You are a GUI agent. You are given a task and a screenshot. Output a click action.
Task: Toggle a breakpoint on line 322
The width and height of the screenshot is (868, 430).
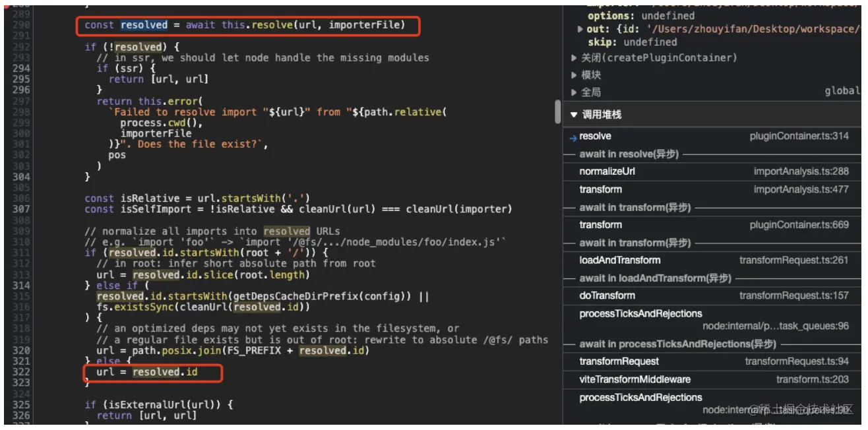(20, 371)
